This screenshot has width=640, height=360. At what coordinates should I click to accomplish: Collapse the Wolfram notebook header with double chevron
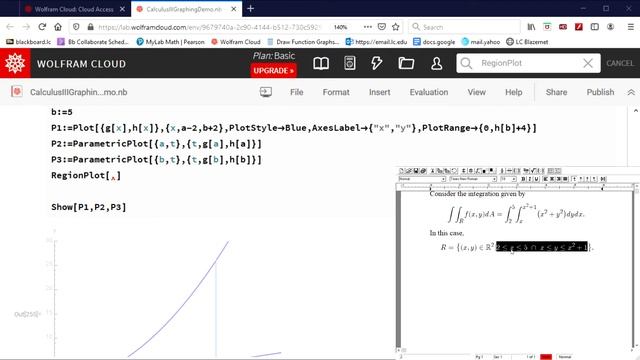(631, 92)
